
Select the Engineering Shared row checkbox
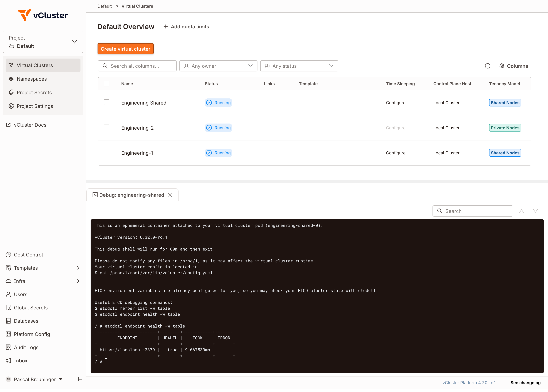(106, 103)
